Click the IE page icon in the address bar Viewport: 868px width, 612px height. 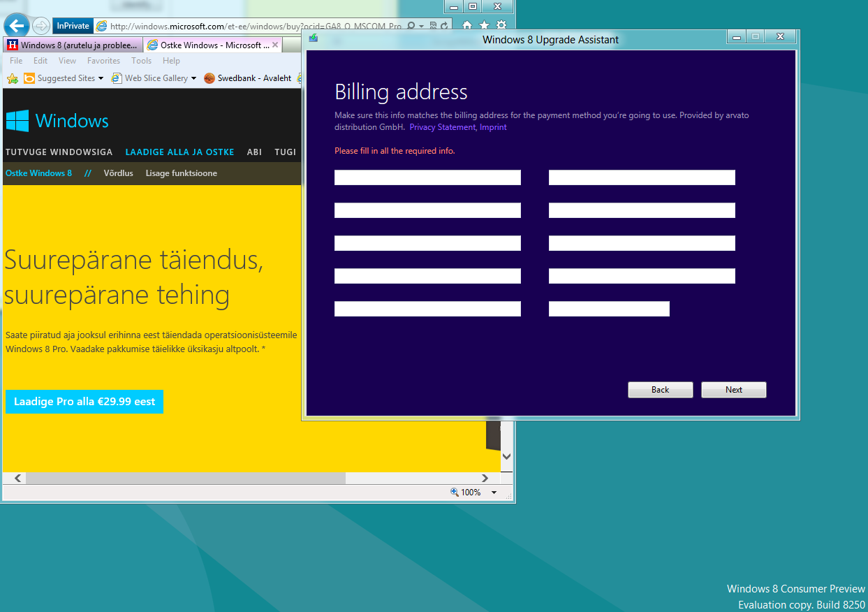click(102, 26)
